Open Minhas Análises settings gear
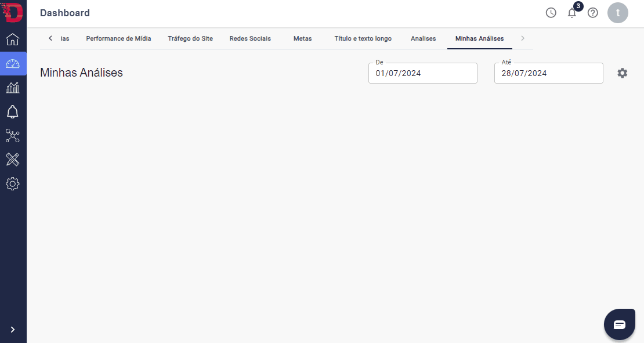This screenshot has height=343, width=644. [x=622, y=73]
